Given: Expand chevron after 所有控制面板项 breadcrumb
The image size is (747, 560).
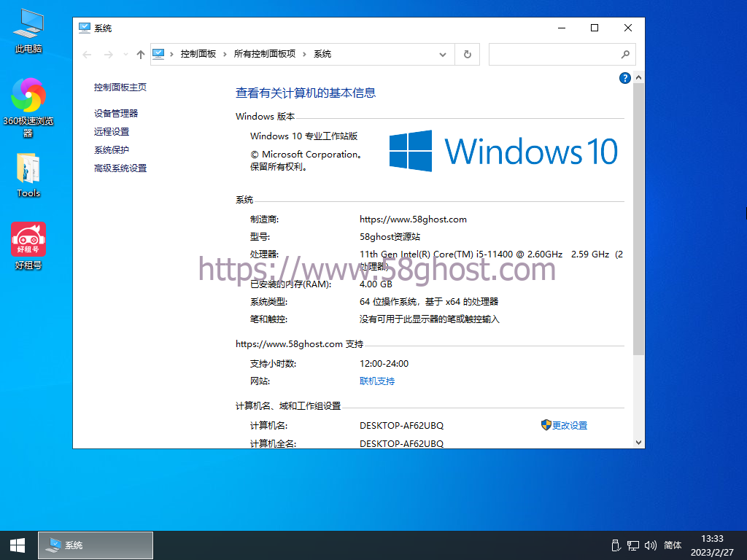Looking at the screenshot, I should tap(304, 54).
